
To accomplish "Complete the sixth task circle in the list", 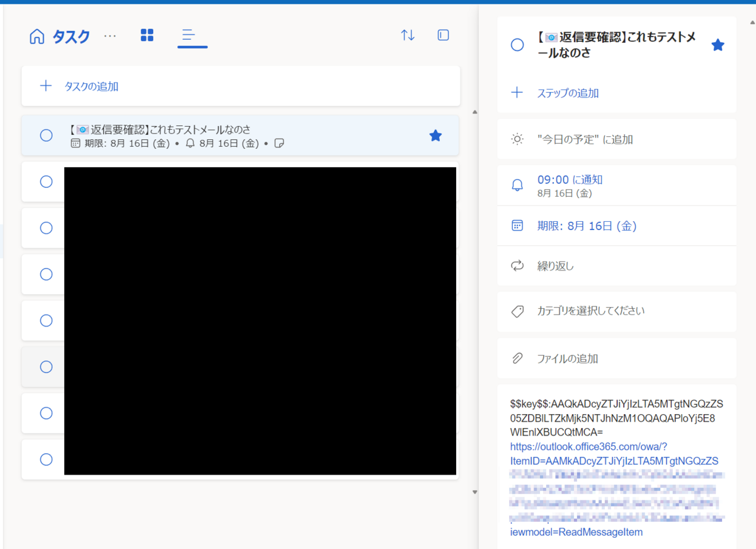I will [46, 367].
